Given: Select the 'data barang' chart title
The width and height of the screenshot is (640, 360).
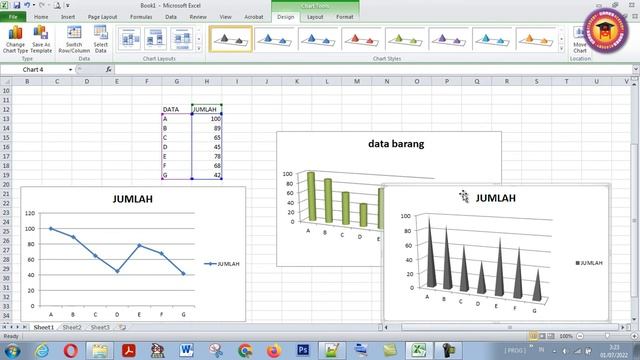Looking at the screenshot, I should (x=396, y=144).
